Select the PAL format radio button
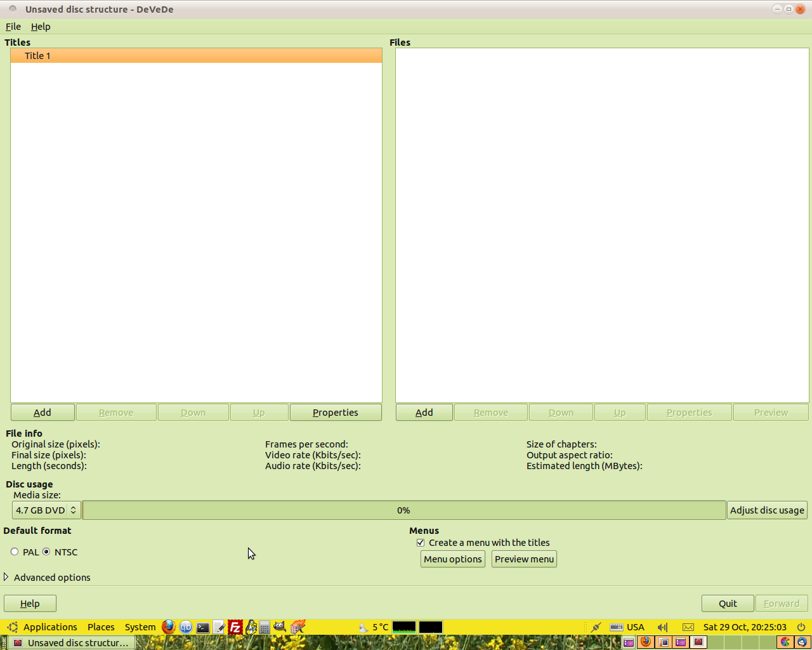Viewport: 812px width, 650px height. tap(15, 552)
